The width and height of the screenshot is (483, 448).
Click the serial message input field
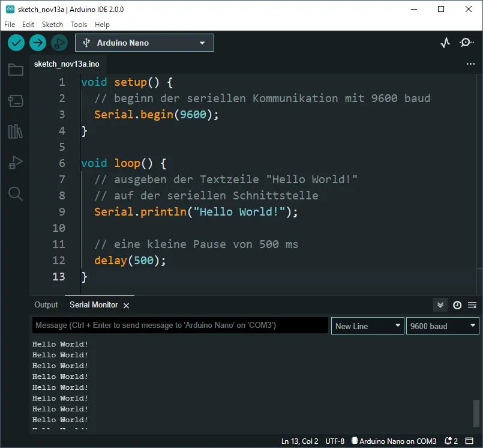pos(180,325)
